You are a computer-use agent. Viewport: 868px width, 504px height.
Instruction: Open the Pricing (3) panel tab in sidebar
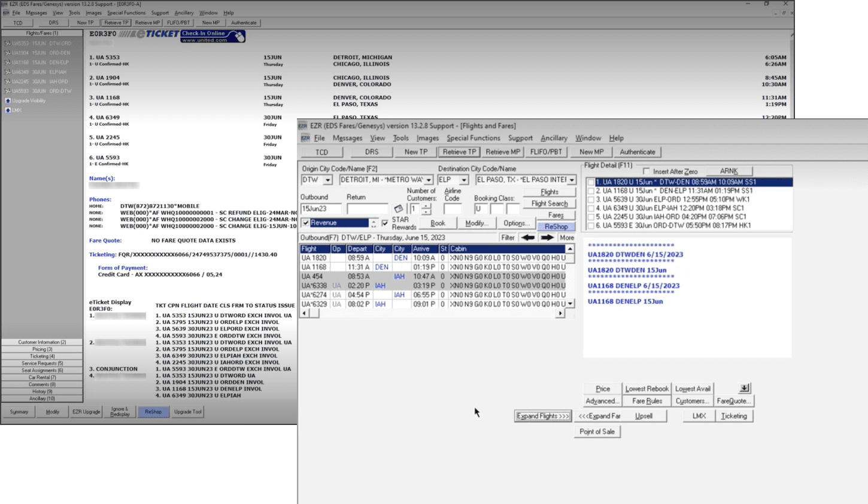(x=42, y=349)
